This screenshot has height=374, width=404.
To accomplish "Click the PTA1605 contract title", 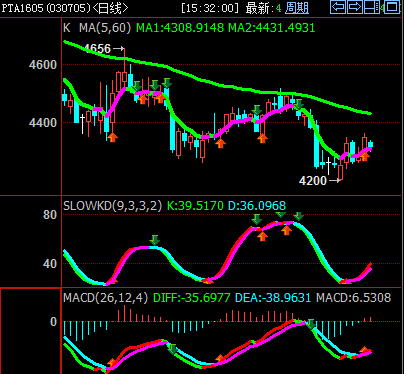I will pyautogui.click(x=22, y=8).
